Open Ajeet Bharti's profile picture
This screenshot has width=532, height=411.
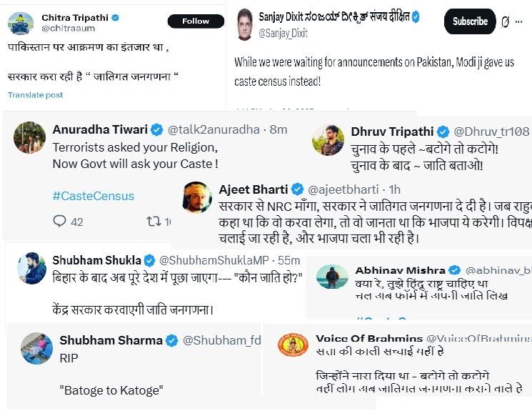(198, 197)
